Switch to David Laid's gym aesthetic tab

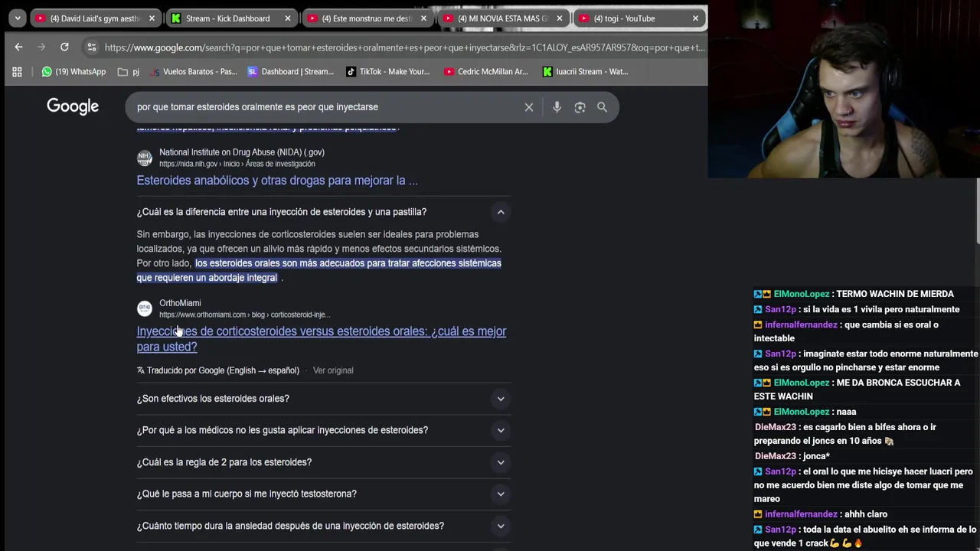pos(95,18)
